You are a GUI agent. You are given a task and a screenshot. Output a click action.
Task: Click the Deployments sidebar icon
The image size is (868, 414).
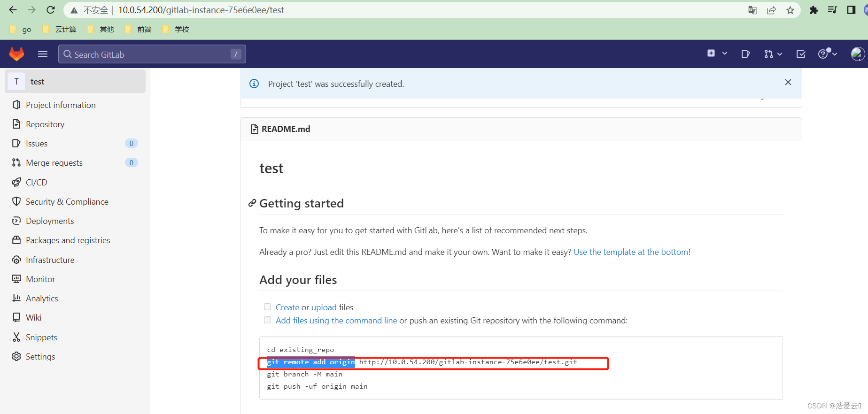[x=16, y=221]
